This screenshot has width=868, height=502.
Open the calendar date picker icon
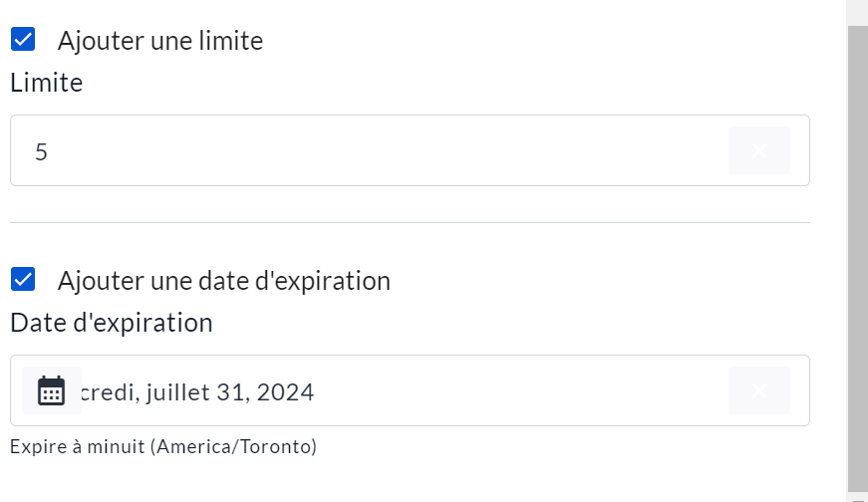51,390
